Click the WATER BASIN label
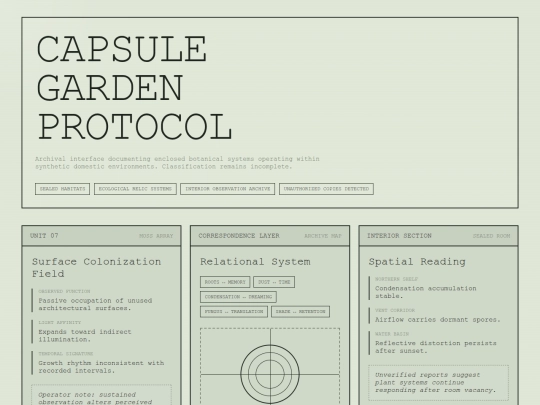540x405 pixels. (392, 334)
